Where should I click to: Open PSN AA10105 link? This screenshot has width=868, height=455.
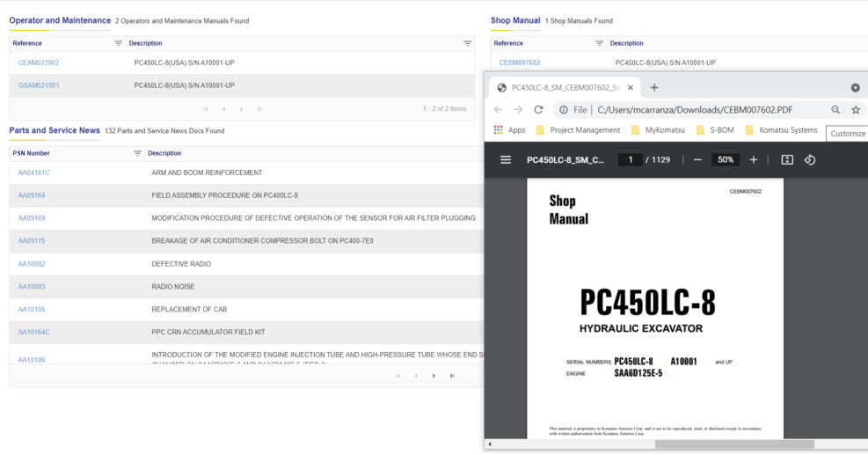32,309
